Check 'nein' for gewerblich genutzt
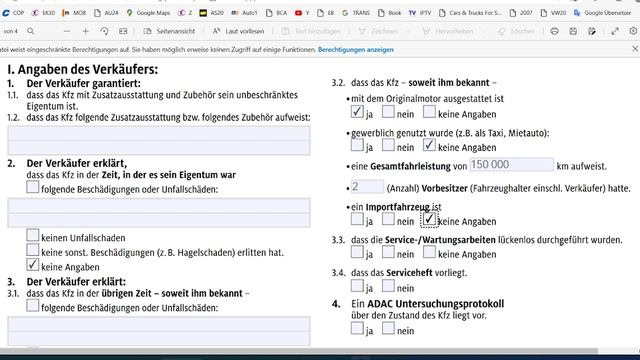The image size is (640, 360). pyautogui.click(x=388, y=145)
